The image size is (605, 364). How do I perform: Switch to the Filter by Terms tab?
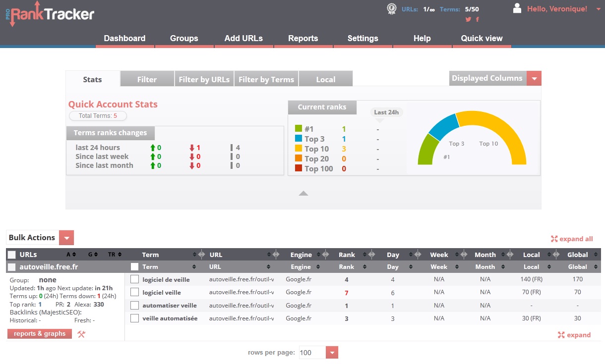coord(266,79)
